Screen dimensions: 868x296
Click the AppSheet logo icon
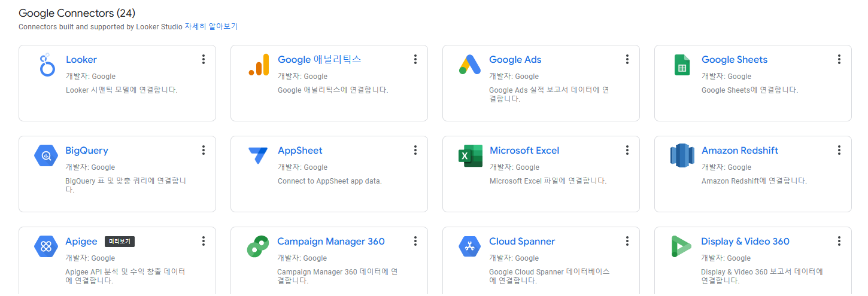coord(258,155)
